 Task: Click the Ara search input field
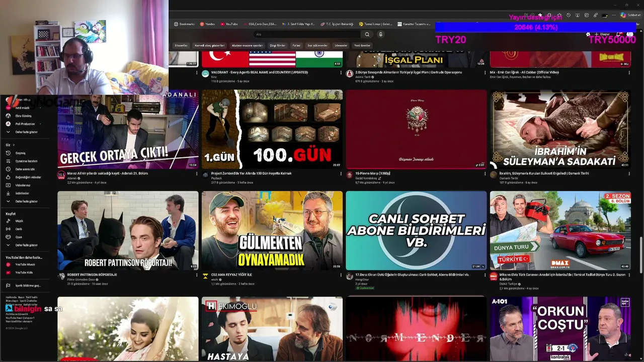(307, 34)
